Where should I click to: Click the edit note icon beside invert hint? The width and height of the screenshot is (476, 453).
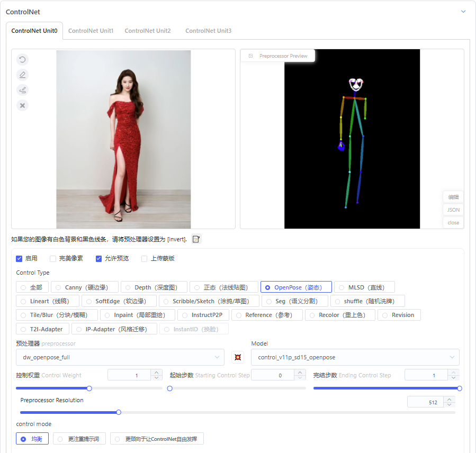[196, 239]
